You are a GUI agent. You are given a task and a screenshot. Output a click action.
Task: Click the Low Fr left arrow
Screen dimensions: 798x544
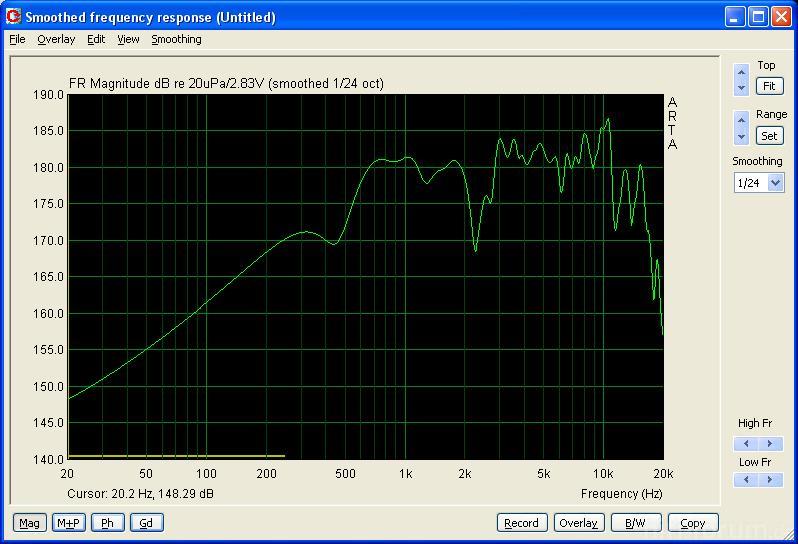tap(745, 480)
